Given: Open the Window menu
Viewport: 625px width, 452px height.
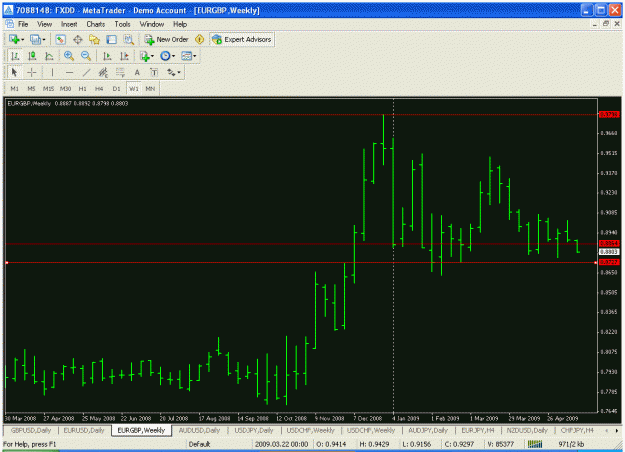Looking at the screenshot, I should (151, 24).
